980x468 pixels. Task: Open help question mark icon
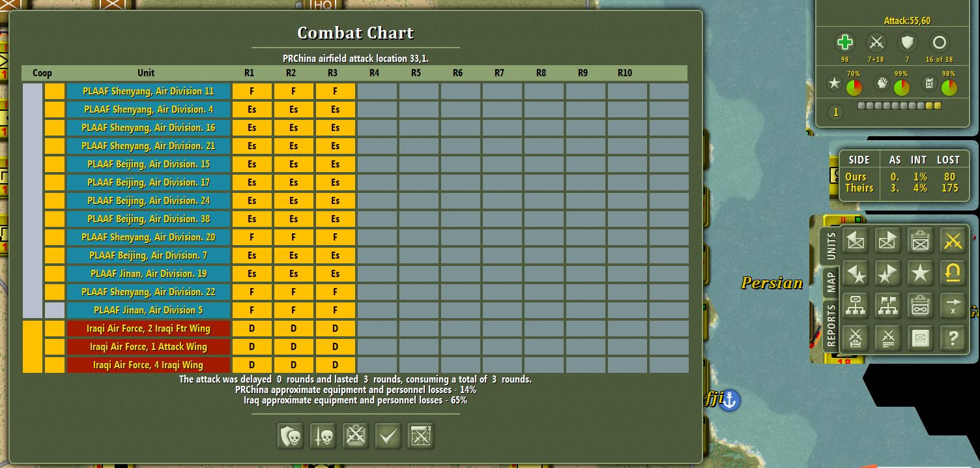click(953, 338)
